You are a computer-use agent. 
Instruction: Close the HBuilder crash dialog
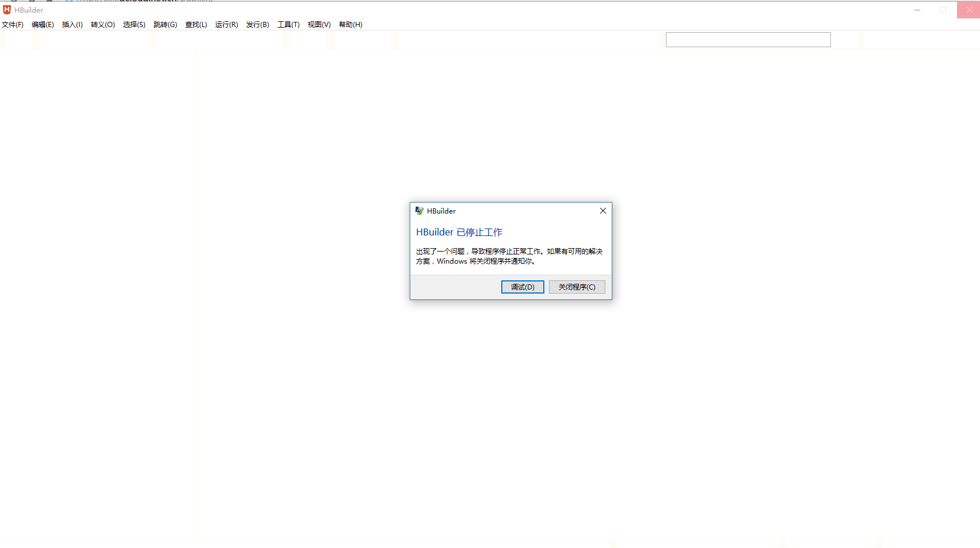pos(603,211)
